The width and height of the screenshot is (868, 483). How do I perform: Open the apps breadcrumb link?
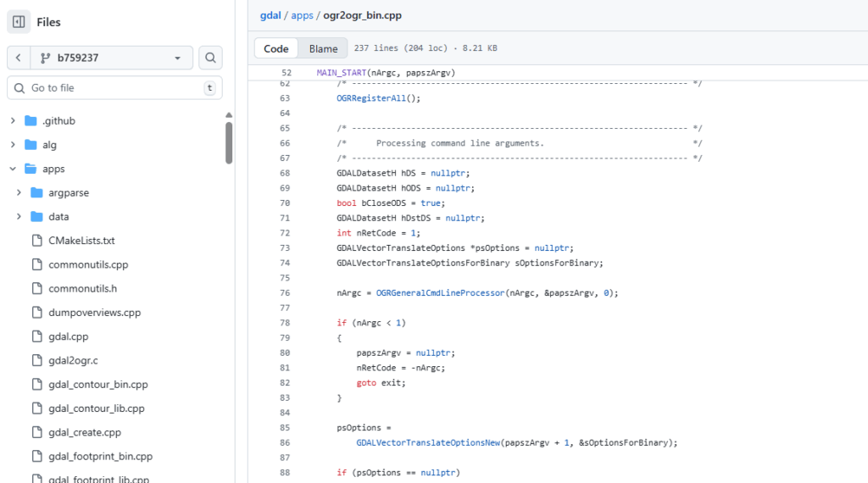pos(303,15)
